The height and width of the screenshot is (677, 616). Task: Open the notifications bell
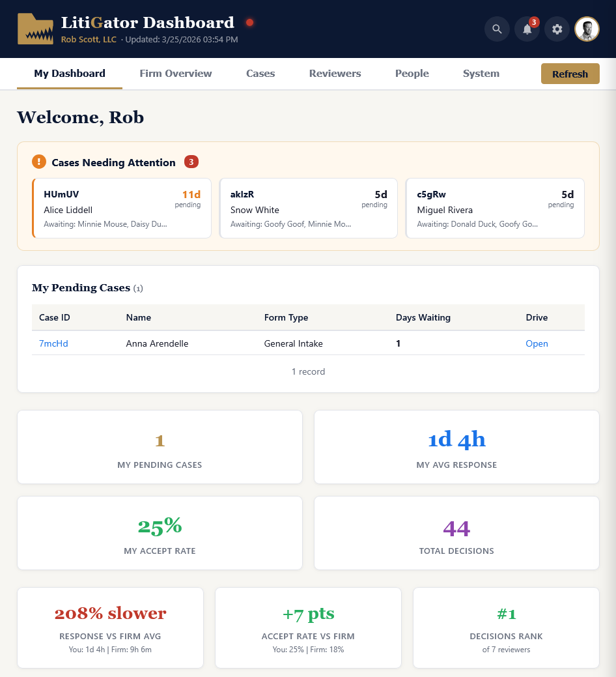click(x=526, y=29)
